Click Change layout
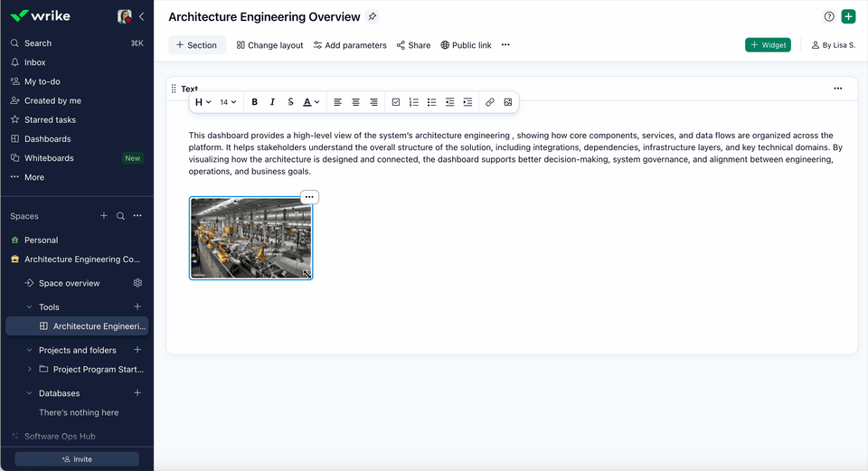 (269, 45)
